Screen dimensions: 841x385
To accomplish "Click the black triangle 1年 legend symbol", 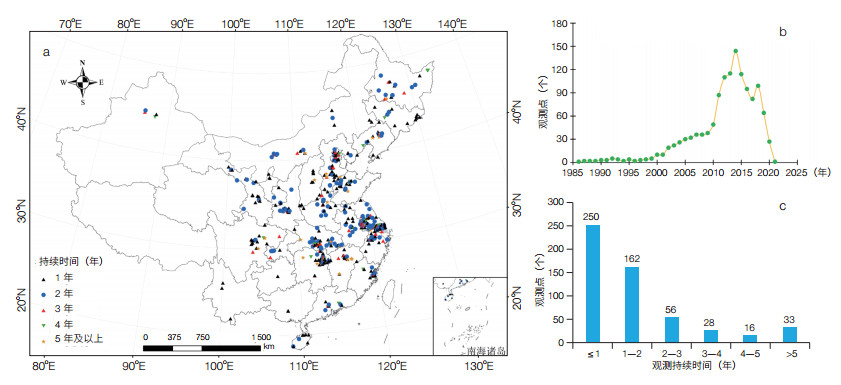I will 45,278.
